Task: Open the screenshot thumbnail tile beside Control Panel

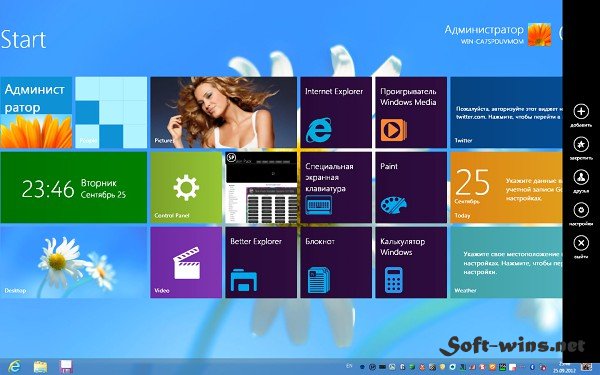Action: click(x=261, y=188)
